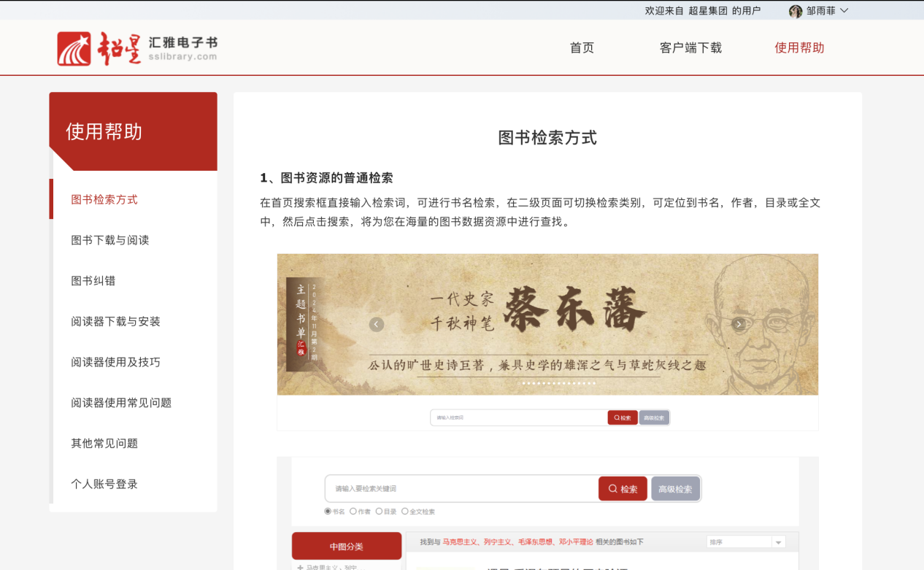Select the 作者 radio button
The image size is (924, 570).
[x=353, y=512]
